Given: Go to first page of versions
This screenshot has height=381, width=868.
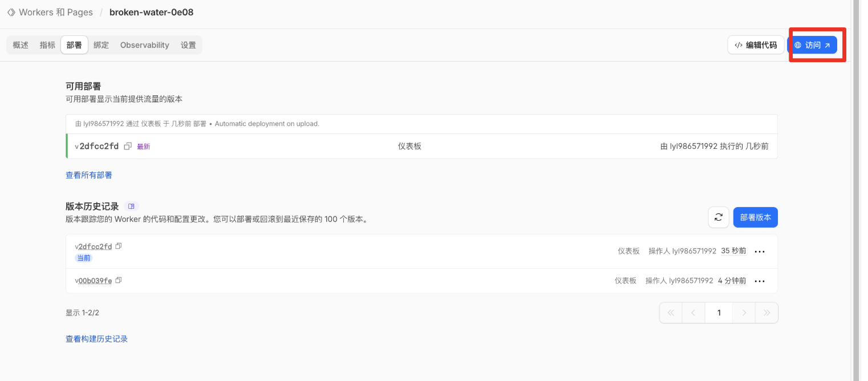Looking at the screenshot, I should pyautogui.click(x=671, y=313).
